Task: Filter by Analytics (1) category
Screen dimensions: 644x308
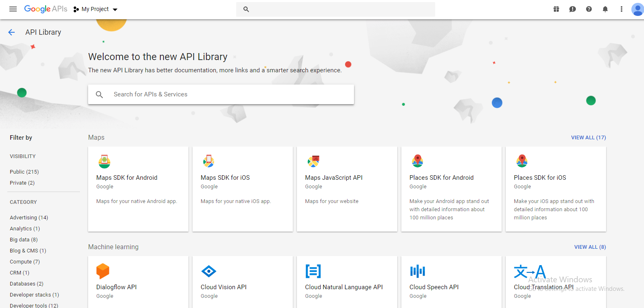Action: pos(25,229)
